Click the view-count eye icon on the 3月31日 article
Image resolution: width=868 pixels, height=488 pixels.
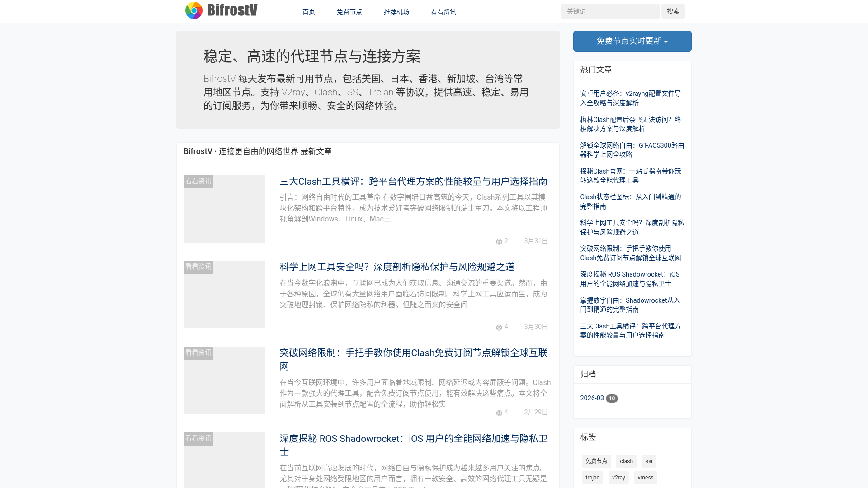point(499,242)
